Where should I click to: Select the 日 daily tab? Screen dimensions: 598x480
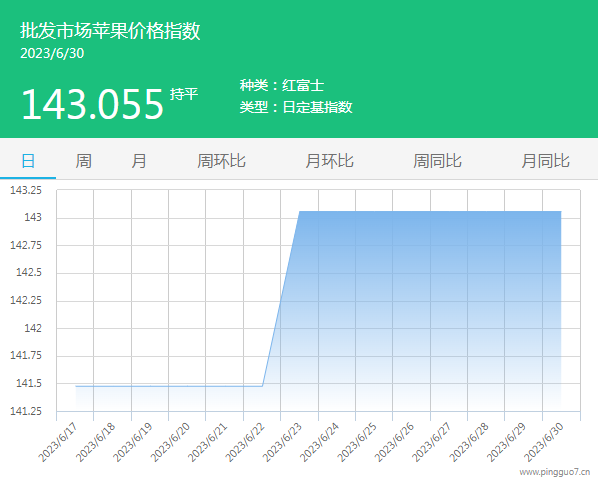click(x=28, y=161)
